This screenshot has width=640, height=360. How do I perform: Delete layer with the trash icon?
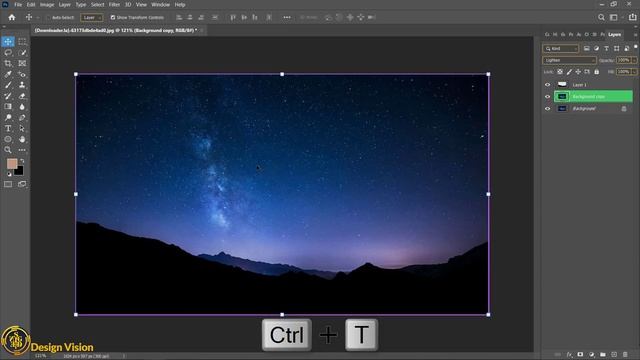point(625,354)
